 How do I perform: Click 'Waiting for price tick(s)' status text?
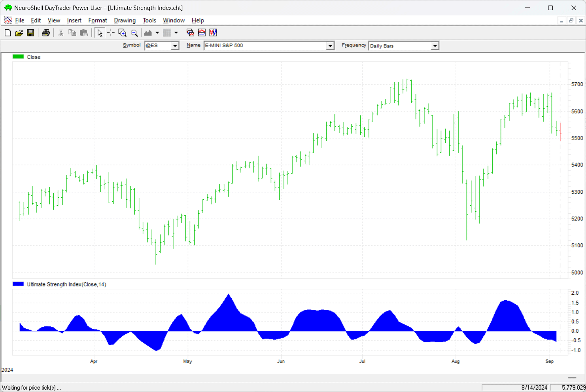coord(32,388)
